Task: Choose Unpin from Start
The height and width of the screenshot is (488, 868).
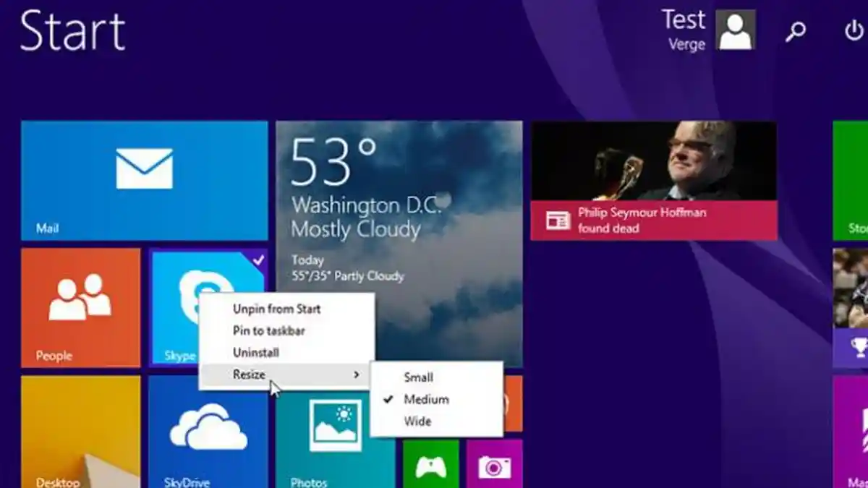Action: pyautogui.click(x=286, y=309)
